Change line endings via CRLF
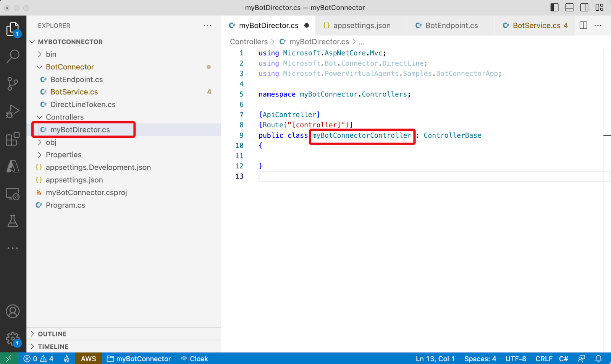Screen dimensions: 611x364 point(544,359)
